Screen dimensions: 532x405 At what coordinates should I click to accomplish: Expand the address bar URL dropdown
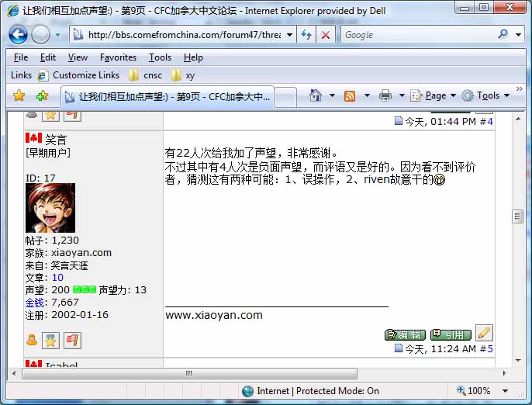[289, 35]
